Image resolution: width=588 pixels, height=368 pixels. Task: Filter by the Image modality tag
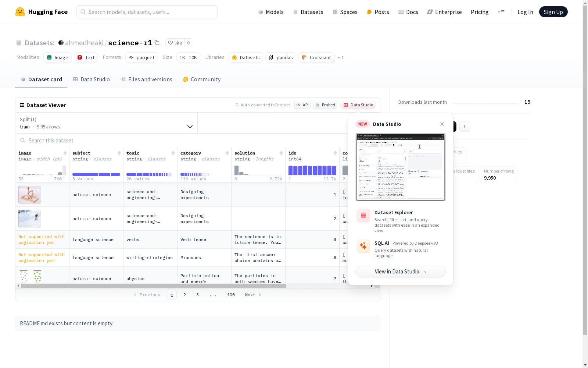(58, 57)
